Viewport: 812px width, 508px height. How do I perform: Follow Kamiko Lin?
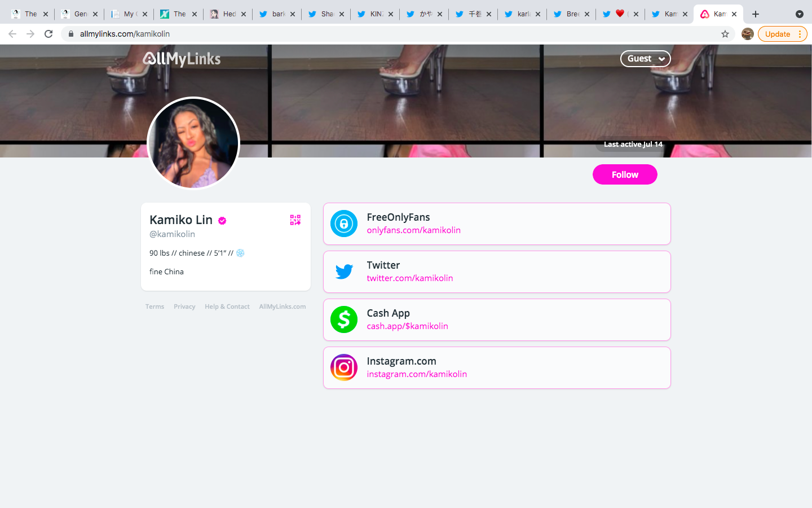click(x=625, y=174)
